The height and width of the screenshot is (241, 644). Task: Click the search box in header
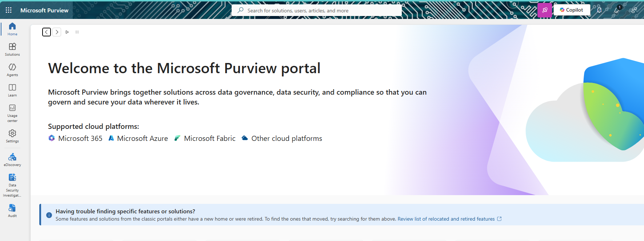click(317, 11)
